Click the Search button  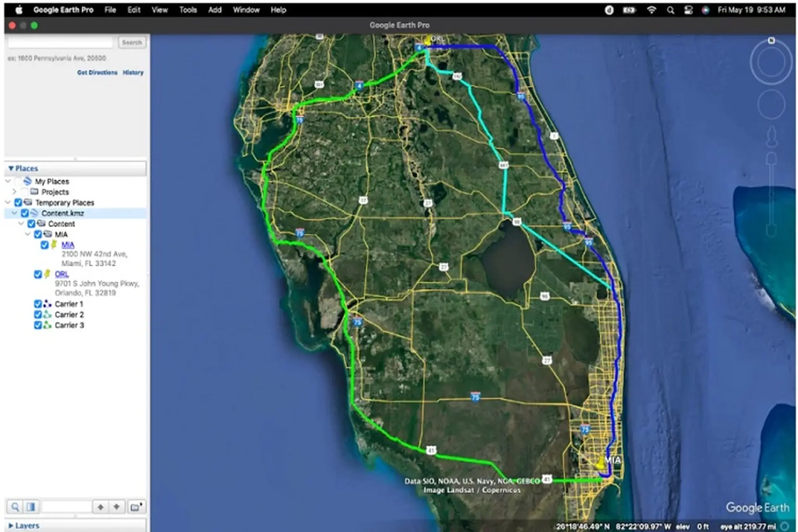[x=132, y=42]
